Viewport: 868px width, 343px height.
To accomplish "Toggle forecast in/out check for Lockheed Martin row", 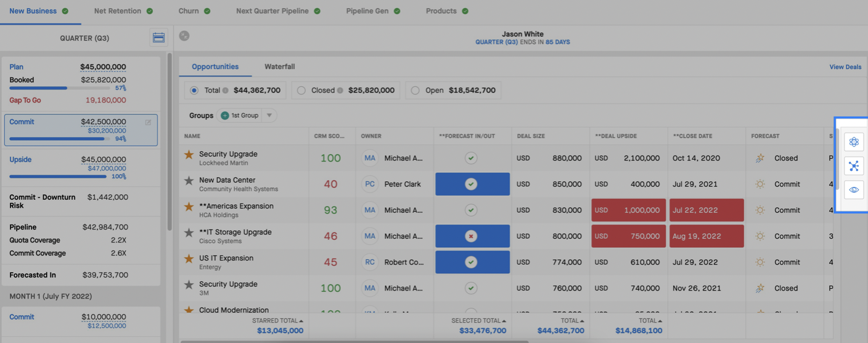I will [x=471, y=159].
